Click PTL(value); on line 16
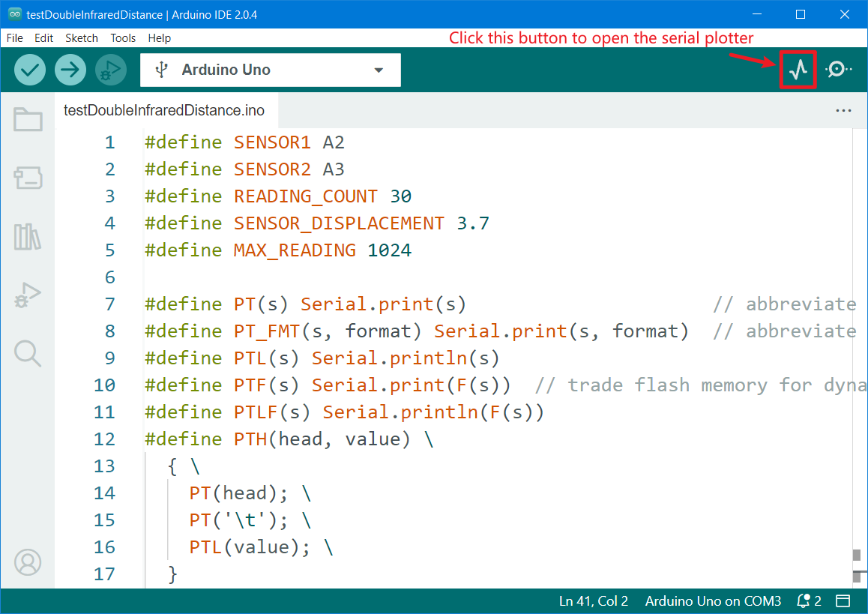Viewport: 868px width, 614px height. (x=250, y=547)
